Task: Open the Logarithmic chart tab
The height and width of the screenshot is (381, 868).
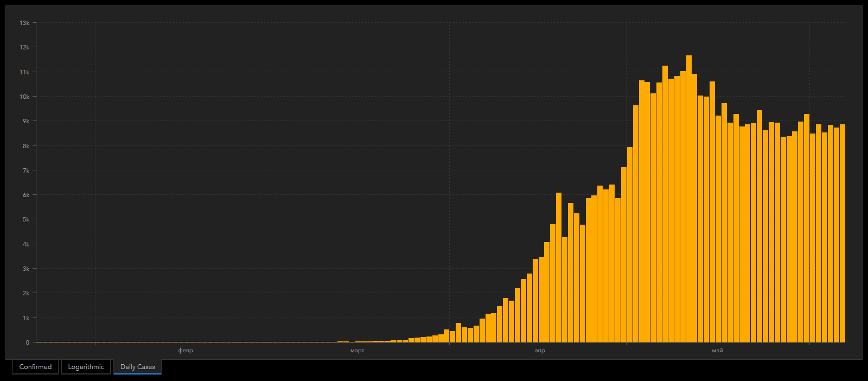Action: (86, 367)
